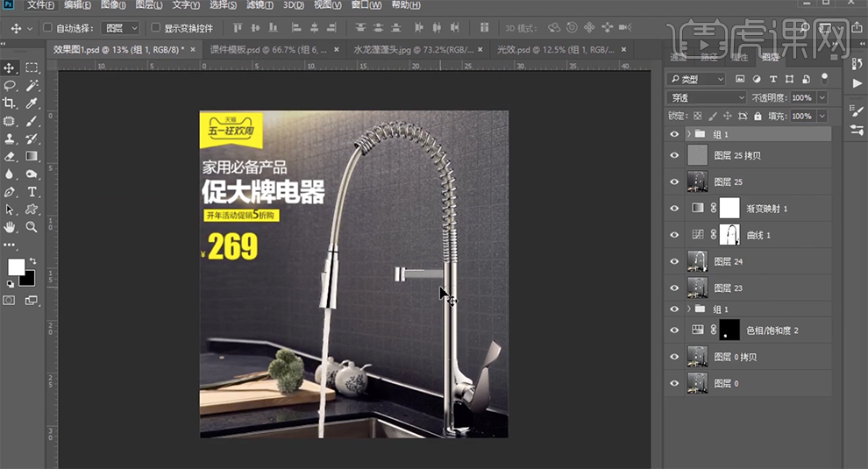The height and width of the screenshot is (469, 868).
Task: Select the Zoom magnifier tool
Action: (32, 227)
